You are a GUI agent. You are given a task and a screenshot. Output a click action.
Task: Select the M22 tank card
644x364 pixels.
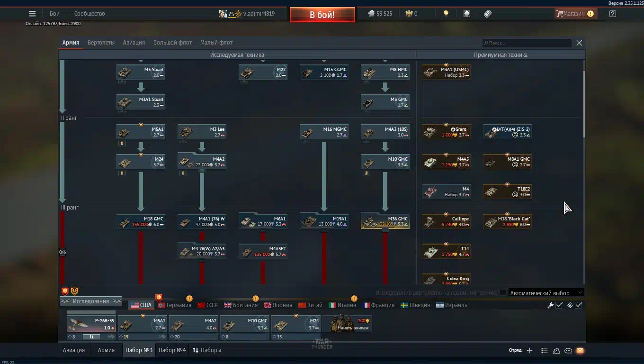[x=263, y=73]
